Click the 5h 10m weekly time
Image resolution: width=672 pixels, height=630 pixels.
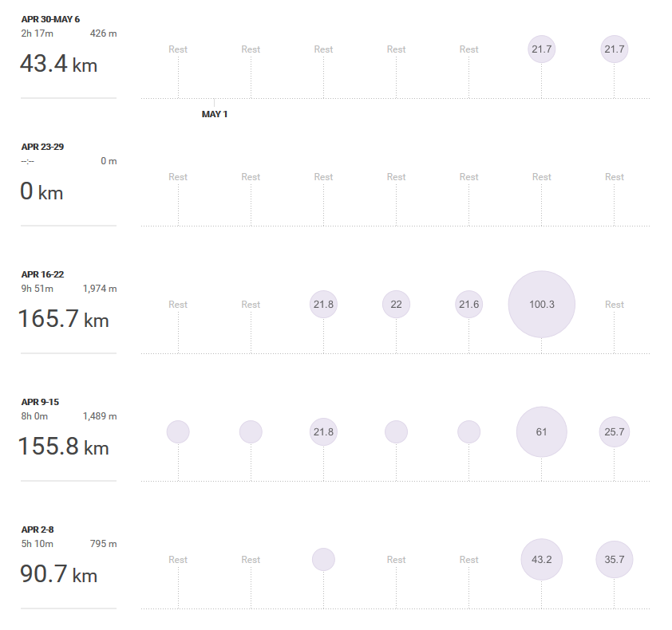point(37,544)
